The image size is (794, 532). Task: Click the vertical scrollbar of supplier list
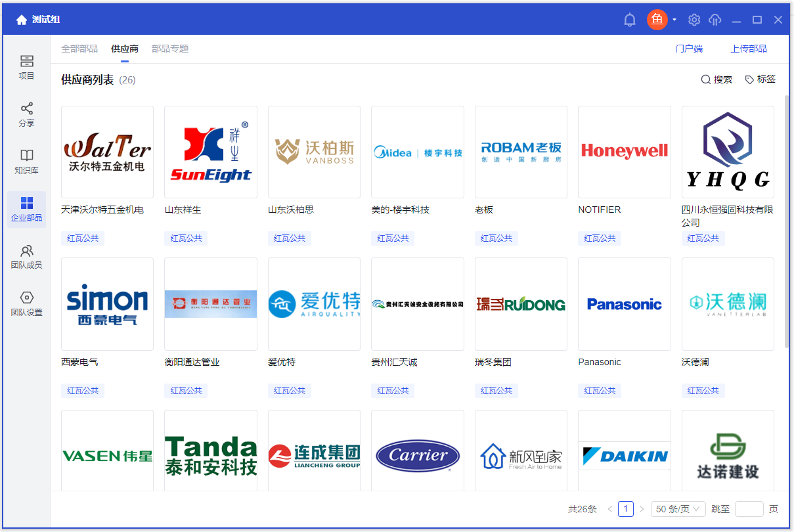pos(787,221)
